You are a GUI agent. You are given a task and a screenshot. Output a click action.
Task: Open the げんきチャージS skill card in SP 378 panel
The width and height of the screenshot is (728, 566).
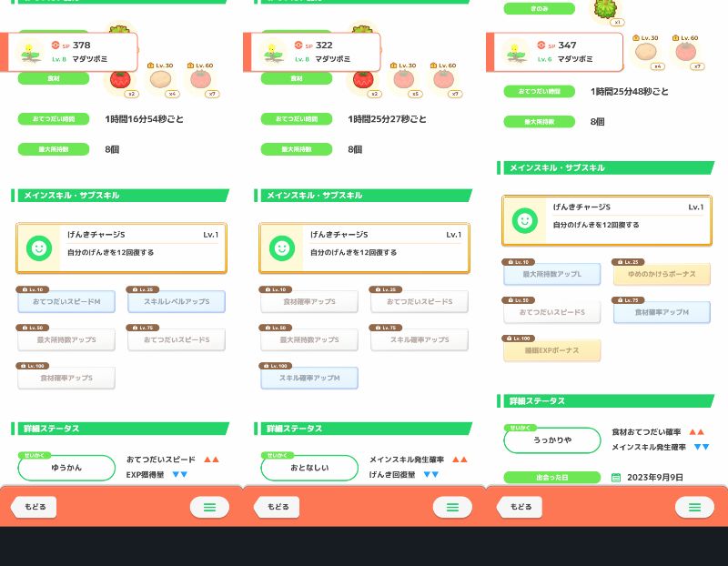[x=121, y=248]
